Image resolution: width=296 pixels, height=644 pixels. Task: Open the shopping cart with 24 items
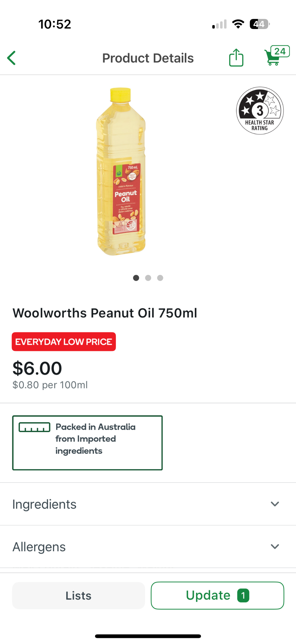click(x=276, y=56)
